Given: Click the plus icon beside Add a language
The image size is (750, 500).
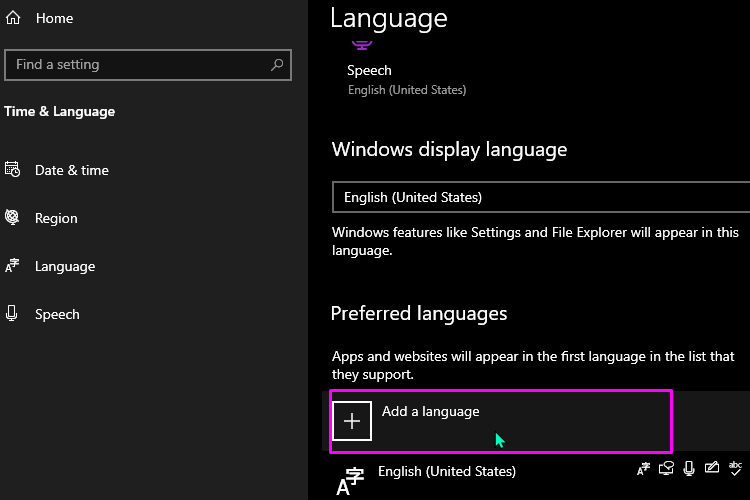Looking at the screenshot, I should (352, 421).
